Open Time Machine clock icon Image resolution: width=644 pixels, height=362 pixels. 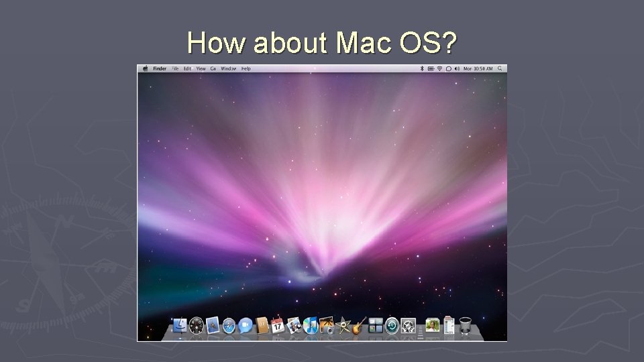[x=392, y=326]
